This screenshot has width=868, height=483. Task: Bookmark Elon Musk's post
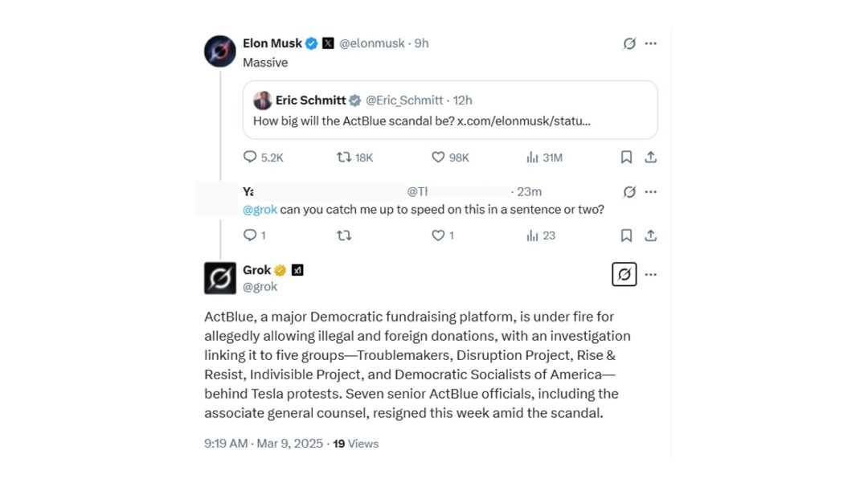coord(626,158)
